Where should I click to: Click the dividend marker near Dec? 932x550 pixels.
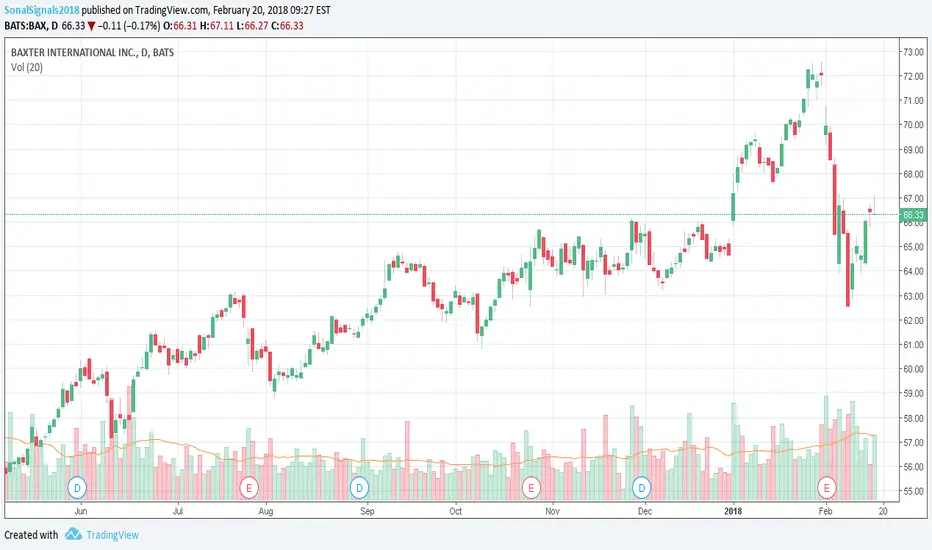[x=641, y=488]
